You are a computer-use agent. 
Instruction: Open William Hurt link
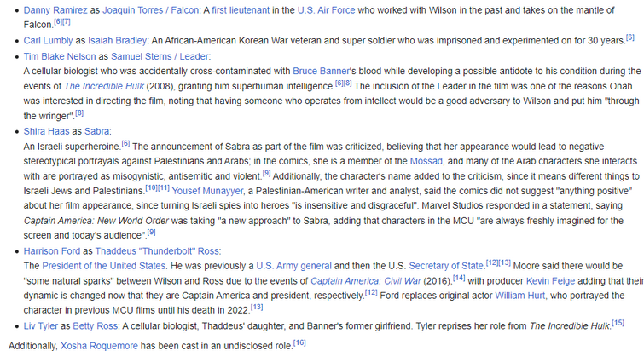point(520,296)
